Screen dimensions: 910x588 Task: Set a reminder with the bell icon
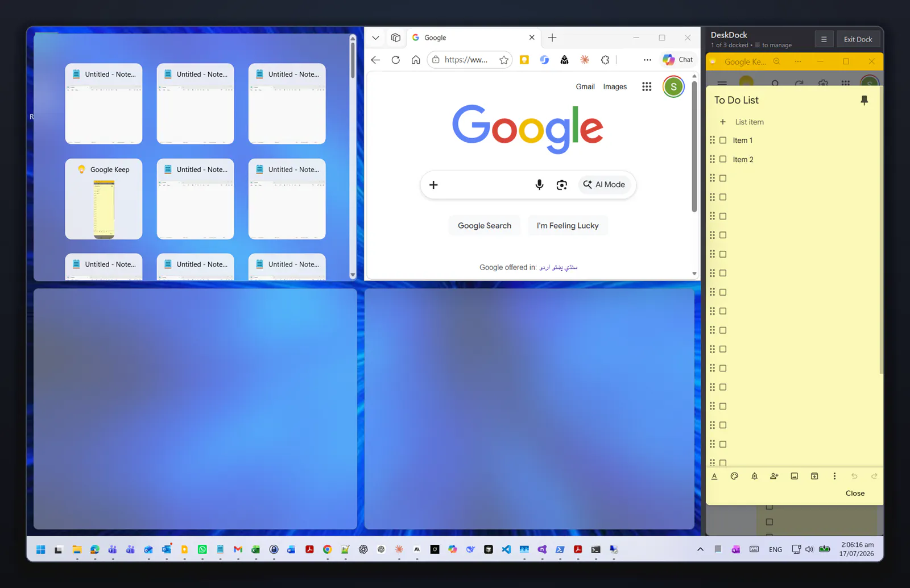tap(754, 477)
